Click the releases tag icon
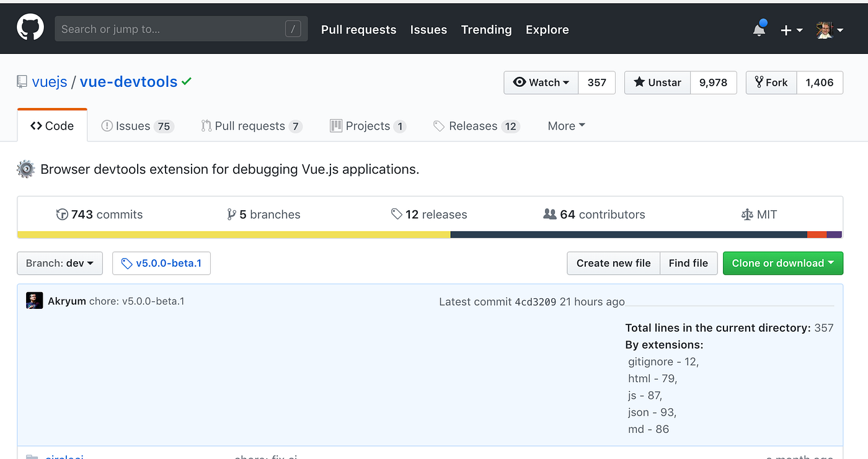Viewport: 868px width, 459px height. coord(396,214)
